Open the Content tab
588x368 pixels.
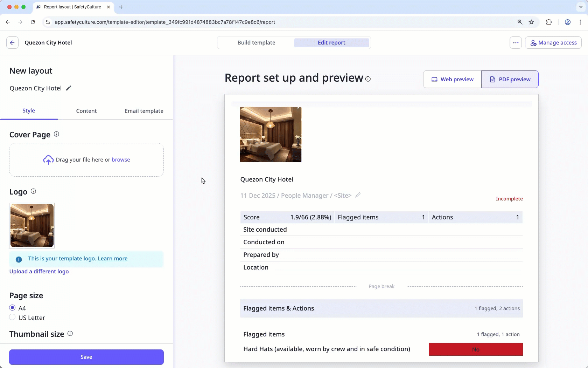coord(86,111)
